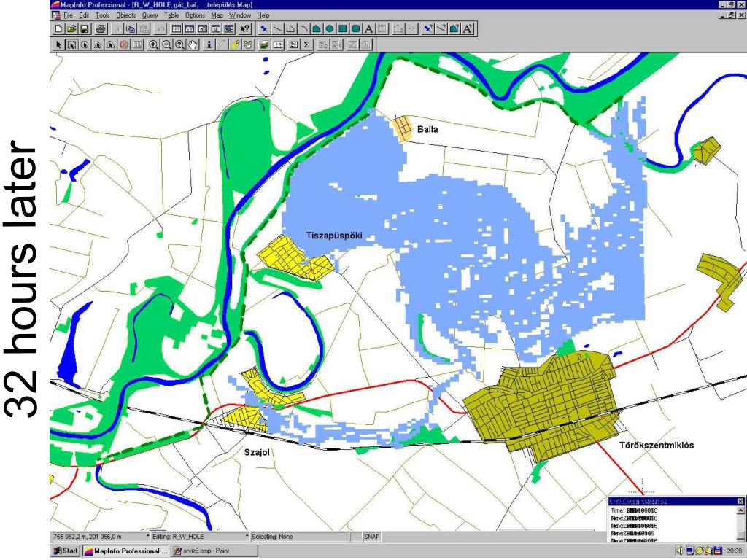This screenshot has width=747, height=560.
Task: Toggle SNAP mode in status bar
Action: click(371, 537)
